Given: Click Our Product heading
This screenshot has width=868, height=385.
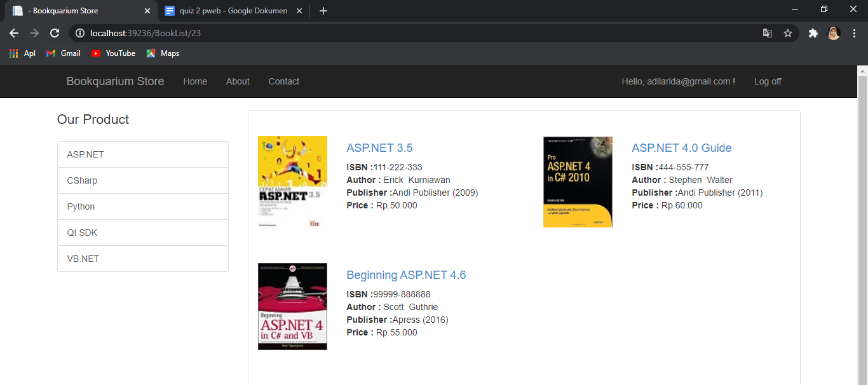Looking at the screenshot, I should pos(93,119).
